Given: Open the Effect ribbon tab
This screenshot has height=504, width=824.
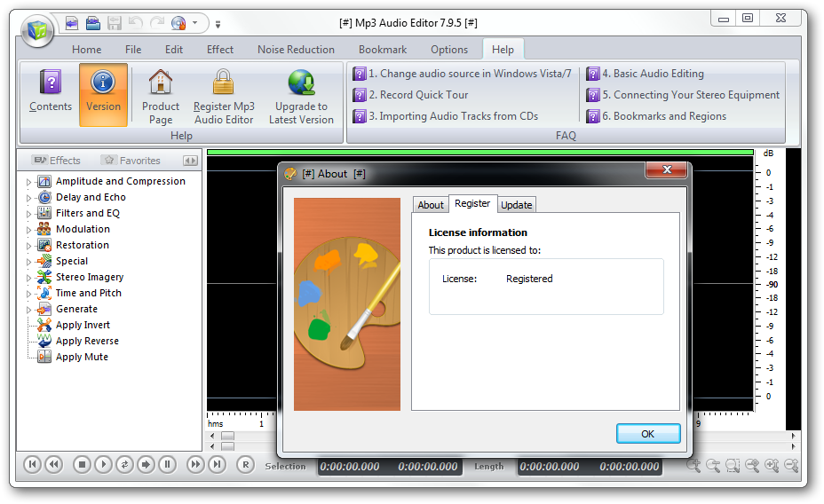Looking at the screenshot, I should pos(219,50).
